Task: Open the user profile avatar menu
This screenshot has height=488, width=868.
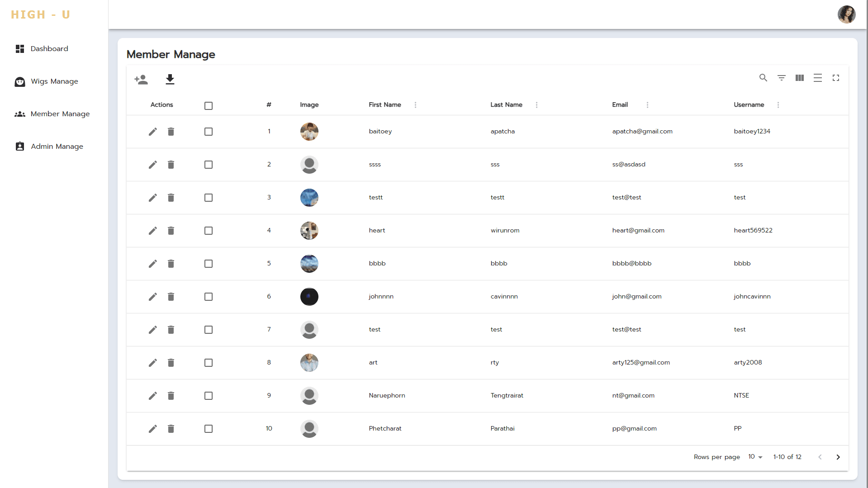Action: pos(846,14)
